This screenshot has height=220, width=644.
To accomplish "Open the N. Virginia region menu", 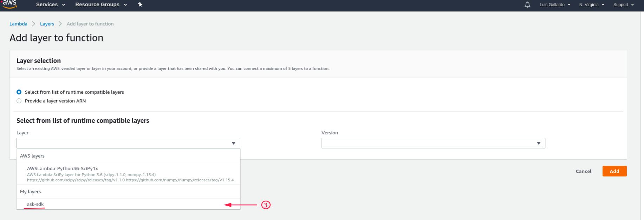I will pyautogui.click(x=592, y=5).
